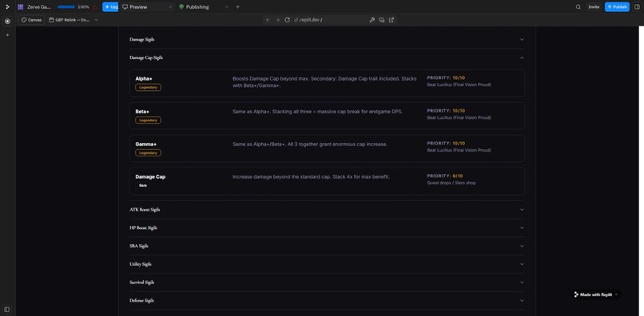Switch to the Preview tab

pyautogui.click(x=138, y=7)
